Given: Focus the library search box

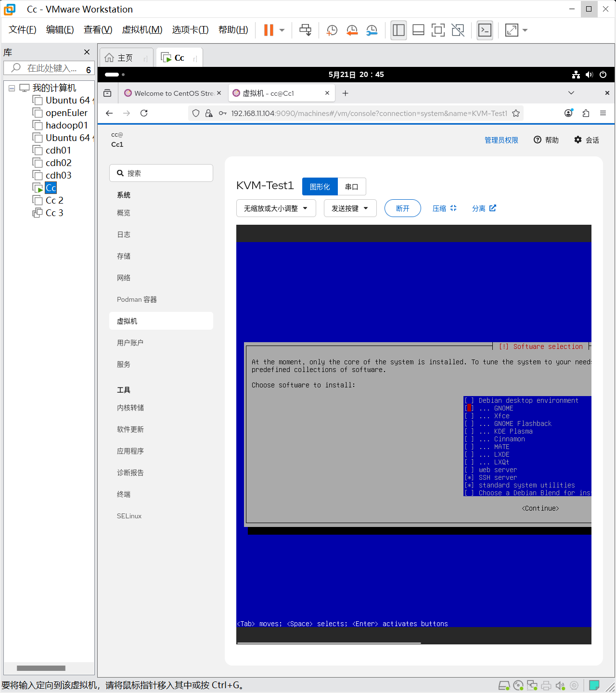Looking at the screenshot, I should point(48,68).
